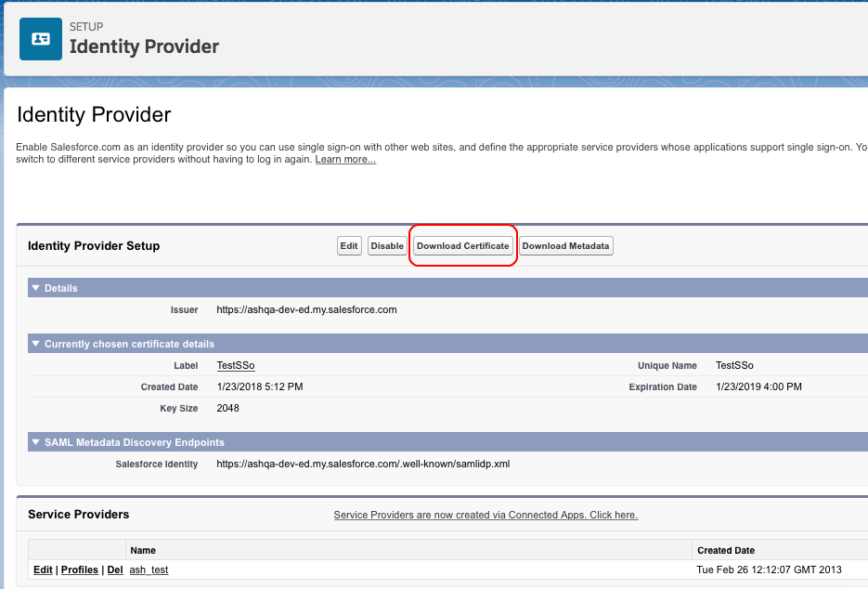The height and width of the screenshot is (589, 868).
Task: Open Profiles for ash_test
Action: [80, 569]
